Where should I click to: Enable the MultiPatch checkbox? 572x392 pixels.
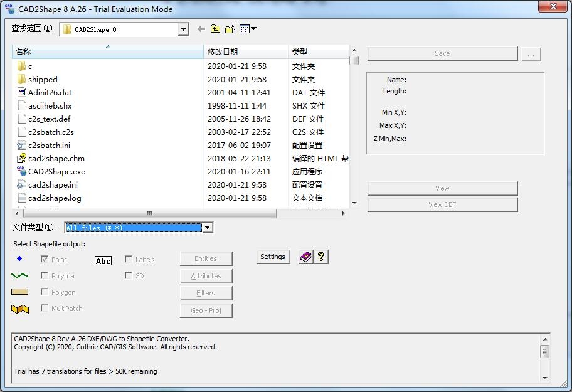[45, 308]
